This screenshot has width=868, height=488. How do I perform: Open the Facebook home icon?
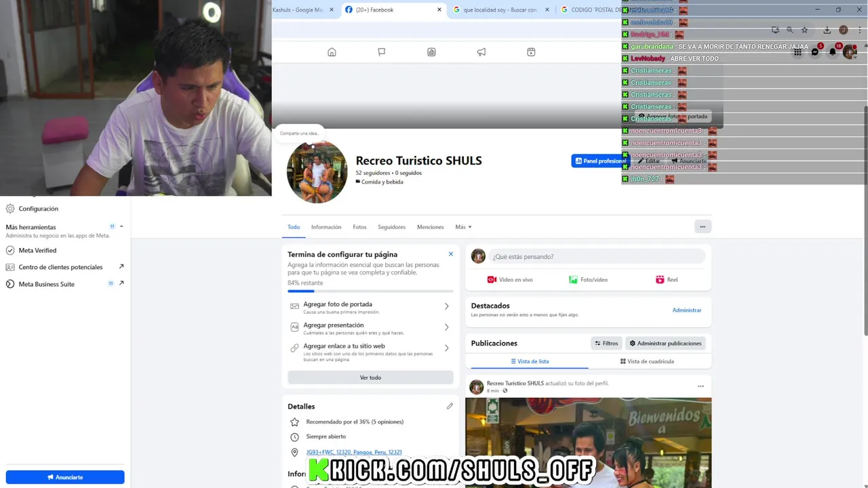coord(332,52)
